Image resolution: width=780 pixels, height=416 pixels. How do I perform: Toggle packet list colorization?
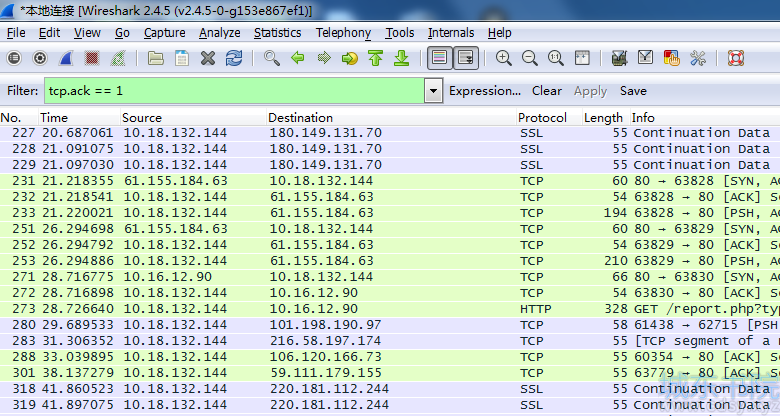(x=439, y=58)
